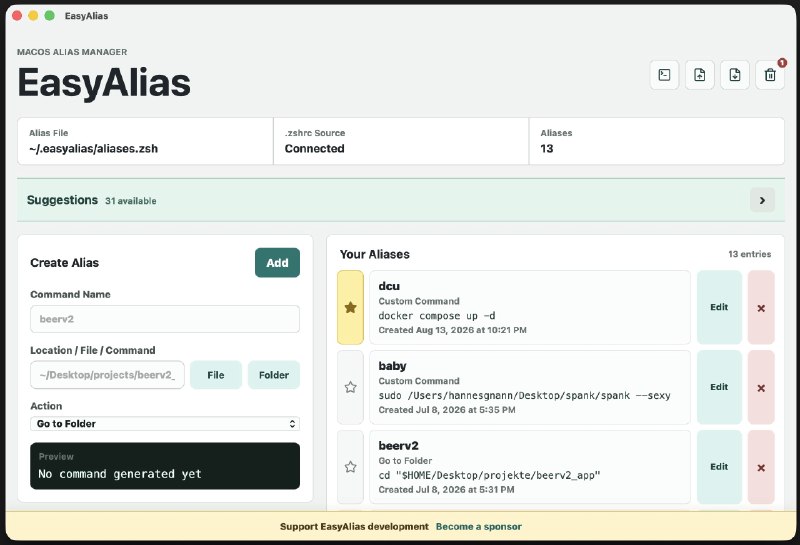
Task: Open the Become a sponsor link
Action: point(479,527)
